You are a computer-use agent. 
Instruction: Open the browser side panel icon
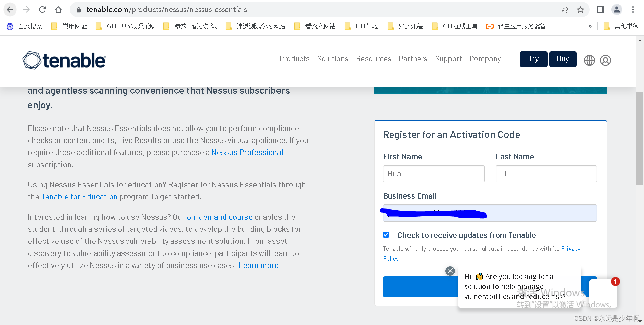[x=601, y=10]
